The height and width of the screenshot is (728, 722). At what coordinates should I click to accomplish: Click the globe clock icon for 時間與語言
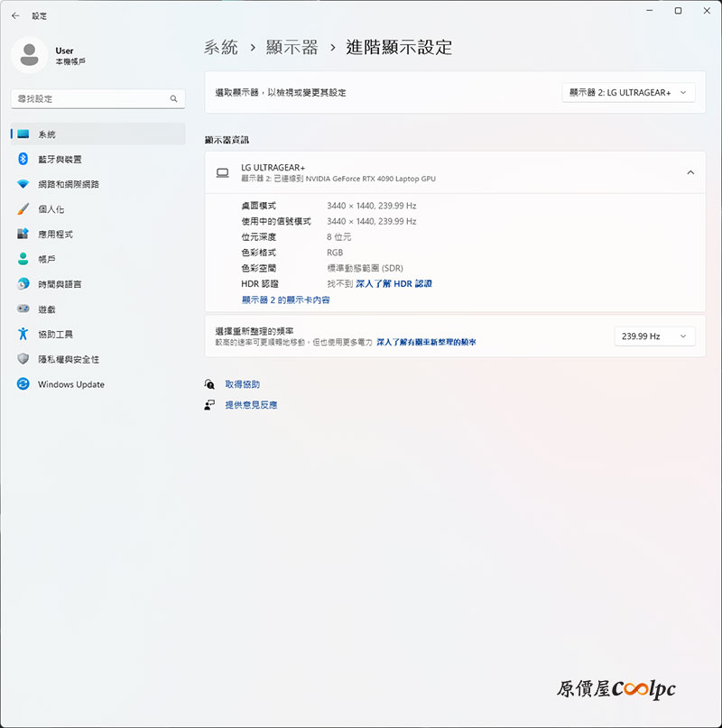23,283
